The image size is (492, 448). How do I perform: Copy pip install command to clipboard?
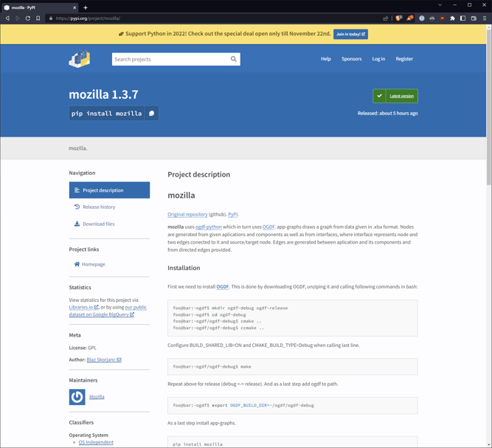151,114
